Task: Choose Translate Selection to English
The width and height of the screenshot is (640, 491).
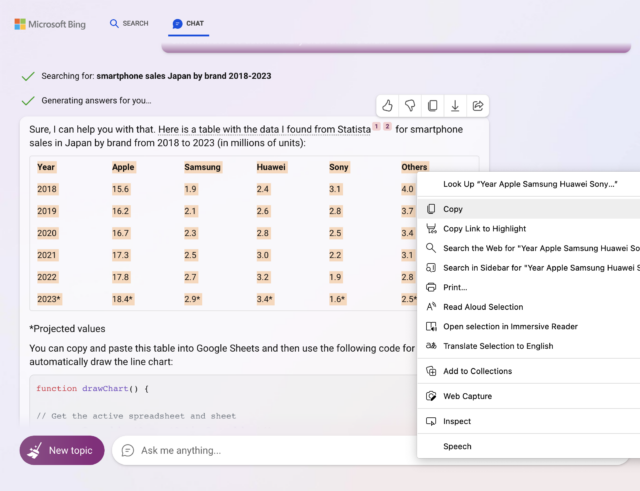Action: pos(529,346)
